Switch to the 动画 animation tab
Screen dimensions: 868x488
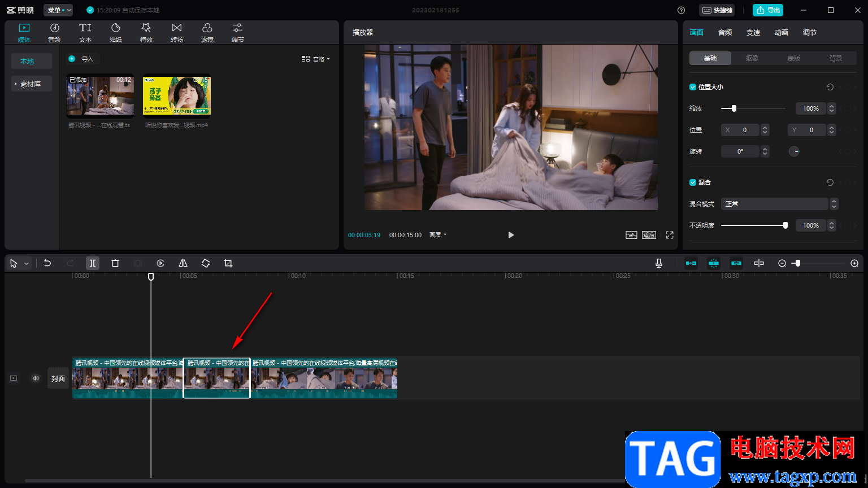tap(782, 33)
